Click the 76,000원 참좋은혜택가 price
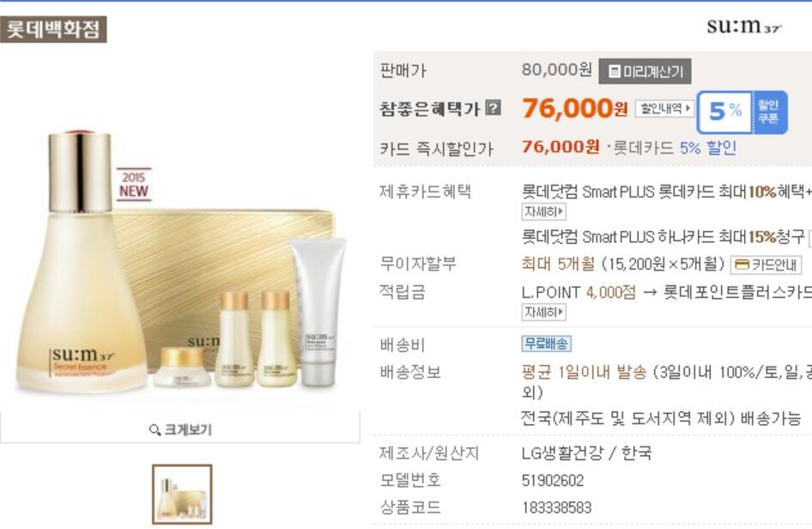Image resolution: width=812 pixels, height=529 pixels. [x=575, y=108]
